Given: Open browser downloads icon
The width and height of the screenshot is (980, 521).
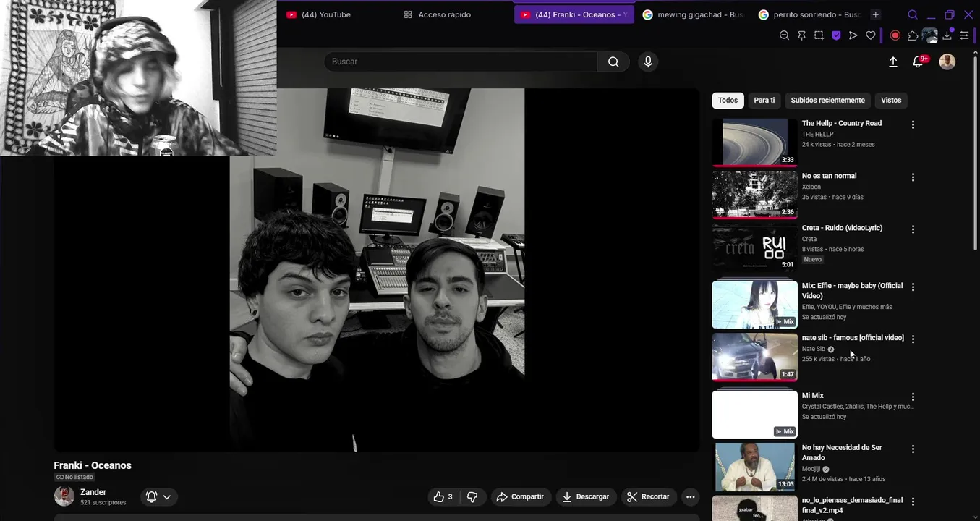Looking at the screenshot, I should (x=947, y=35).
